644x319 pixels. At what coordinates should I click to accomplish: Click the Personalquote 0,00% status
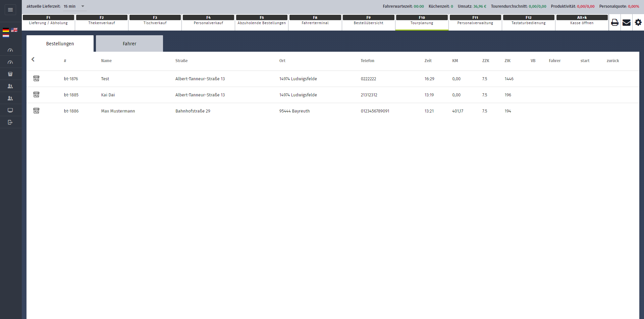(619, 6)
